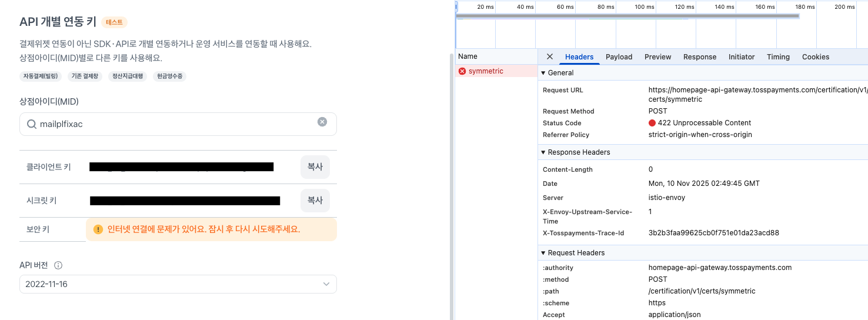Click the orange warning icon in the error message
This screenshot has width=868, height=320.
[x=98, y=229]
